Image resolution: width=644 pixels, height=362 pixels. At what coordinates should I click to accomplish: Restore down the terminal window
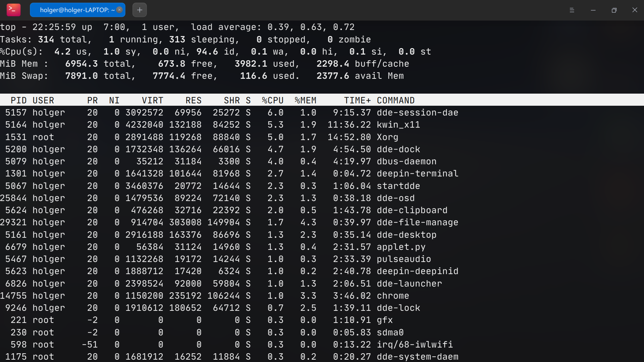pos(614,10)
